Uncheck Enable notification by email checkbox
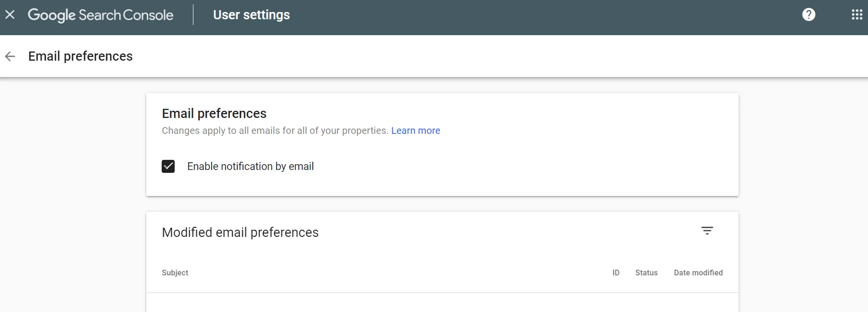Viewport: 868px width, 312px height. pos(168,166)
